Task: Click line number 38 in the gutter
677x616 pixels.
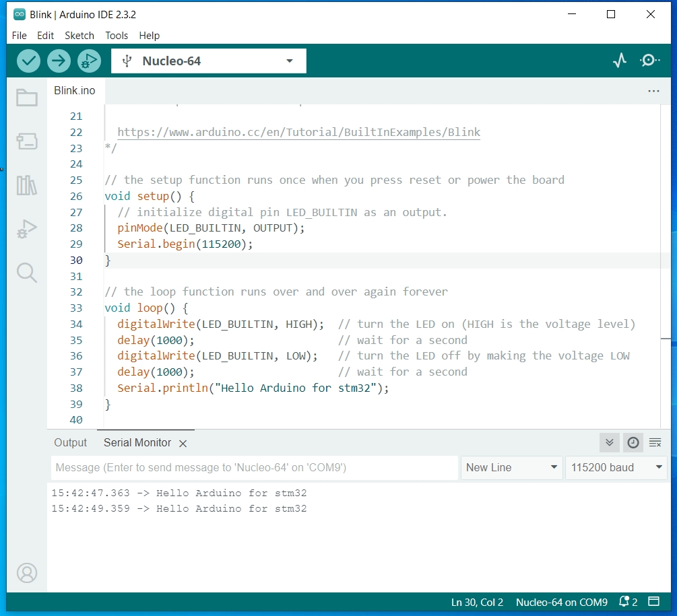Action: point(76,388)
